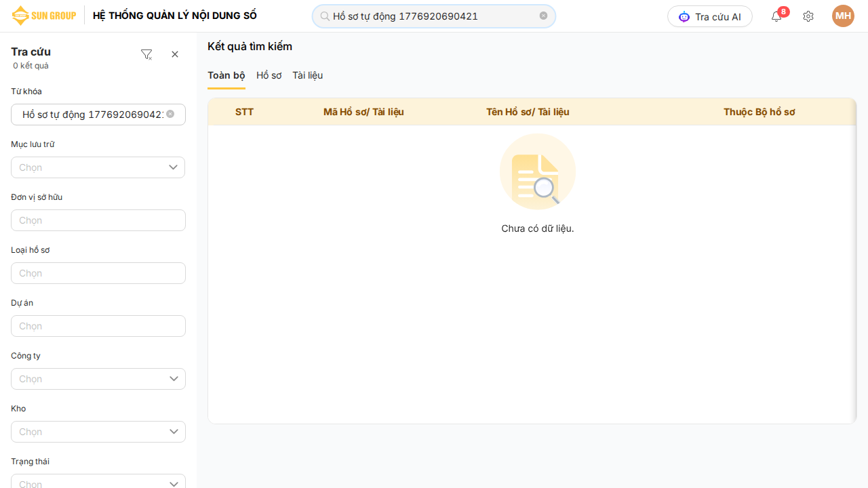This screenshot has height=488, width=868.
Task: Click the Tra cứu AI button
Action: tap(709, 16)
